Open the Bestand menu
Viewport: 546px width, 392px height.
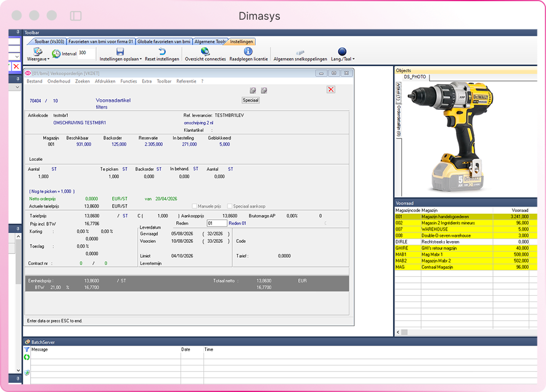click(35, 81)
